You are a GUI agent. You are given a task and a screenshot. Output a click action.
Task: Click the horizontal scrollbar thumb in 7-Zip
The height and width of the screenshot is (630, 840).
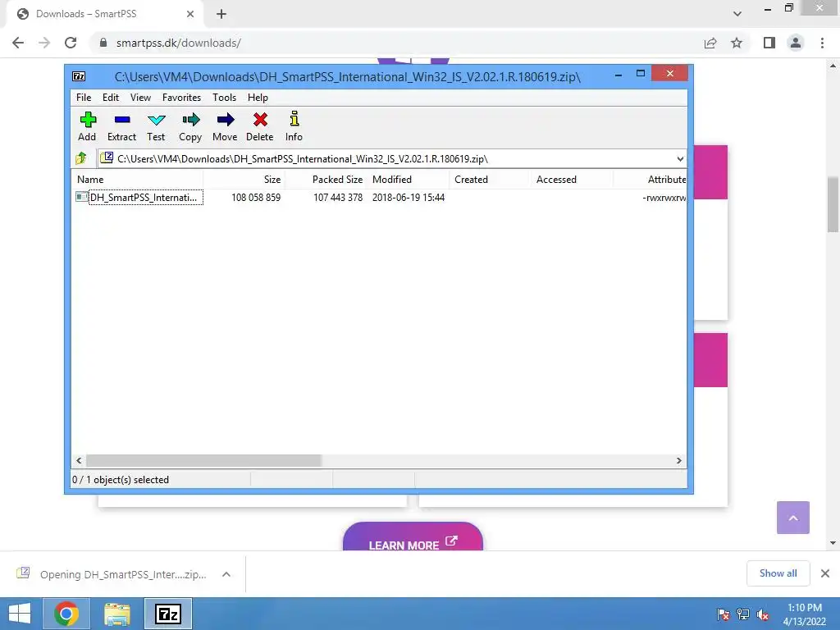coord(203,460)
